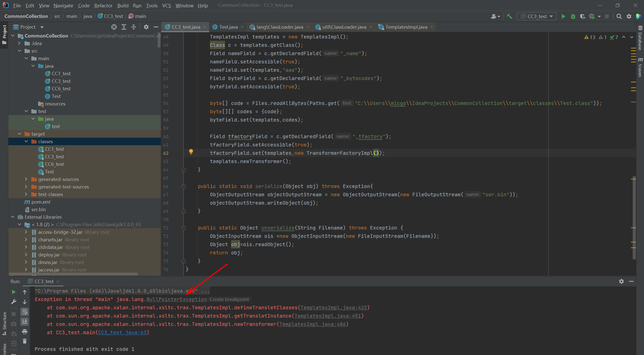Screen dimensions: 644x355
Task: Expand charsets.jar library
Action: click(x=26, y=240)
